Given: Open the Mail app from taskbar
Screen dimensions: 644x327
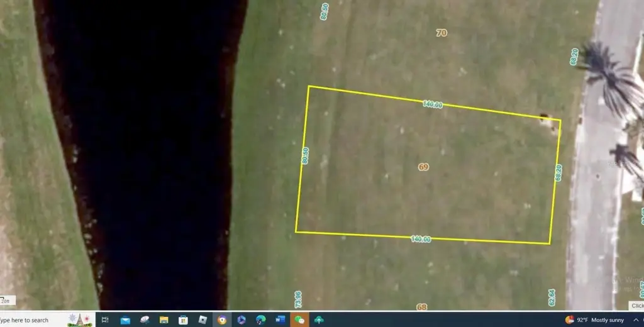Looking at the screenshot, I should point(125,320).
